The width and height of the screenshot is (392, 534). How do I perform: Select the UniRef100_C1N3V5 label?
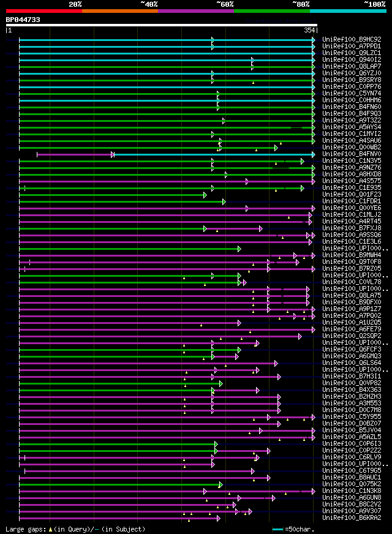pos(352,160)
